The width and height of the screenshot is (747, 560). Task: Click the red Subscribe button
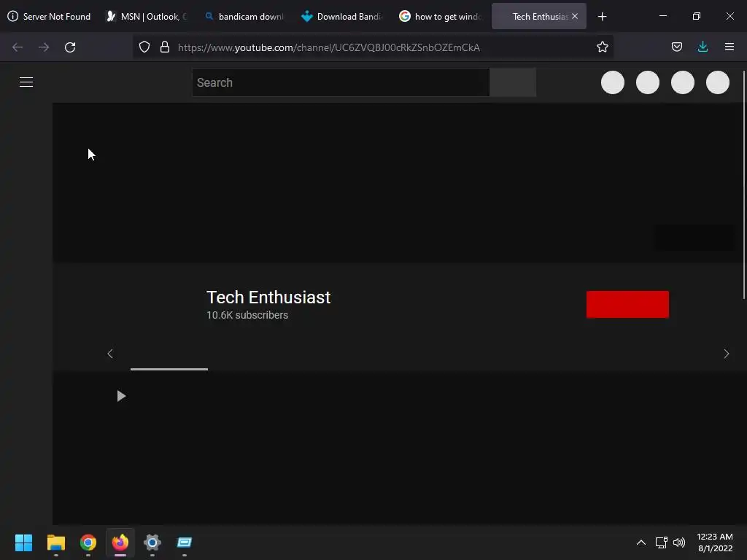627,304
